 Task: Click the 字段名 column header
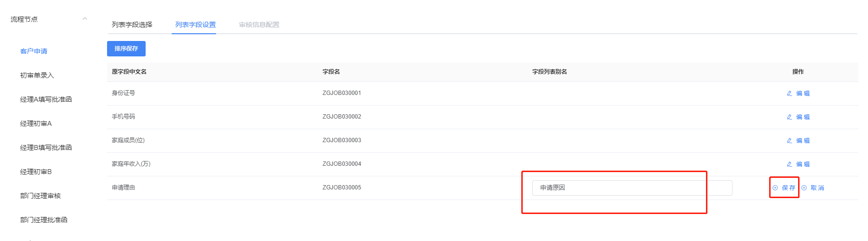[x=331, y=72]
